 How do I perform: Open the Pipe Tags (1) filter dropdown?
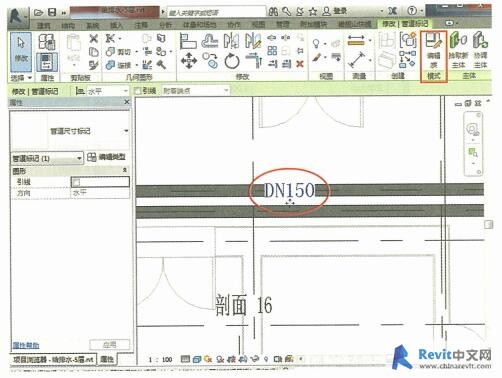click(x=47, y=158)
